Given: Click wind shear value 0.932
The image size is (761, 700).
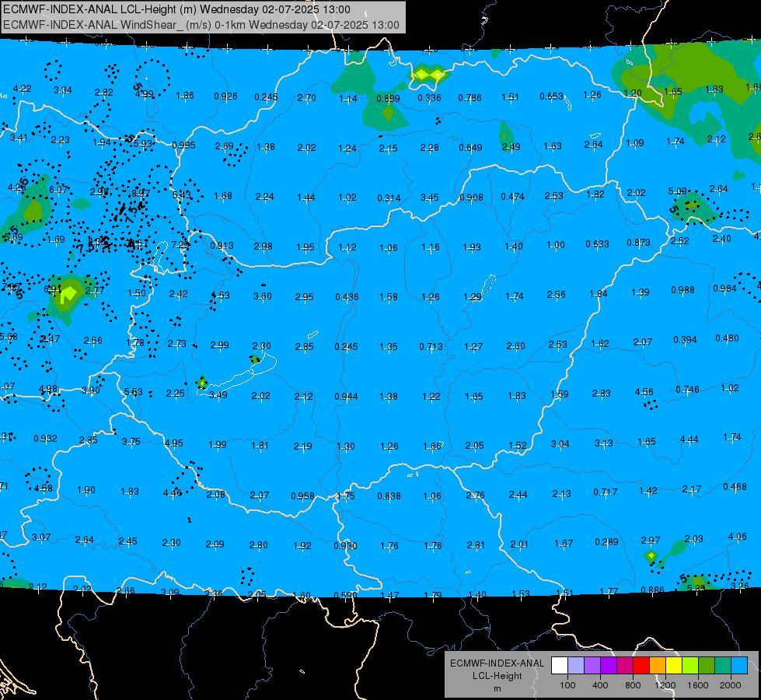Looking at the screenshot, I should click(x=46, y=438).
